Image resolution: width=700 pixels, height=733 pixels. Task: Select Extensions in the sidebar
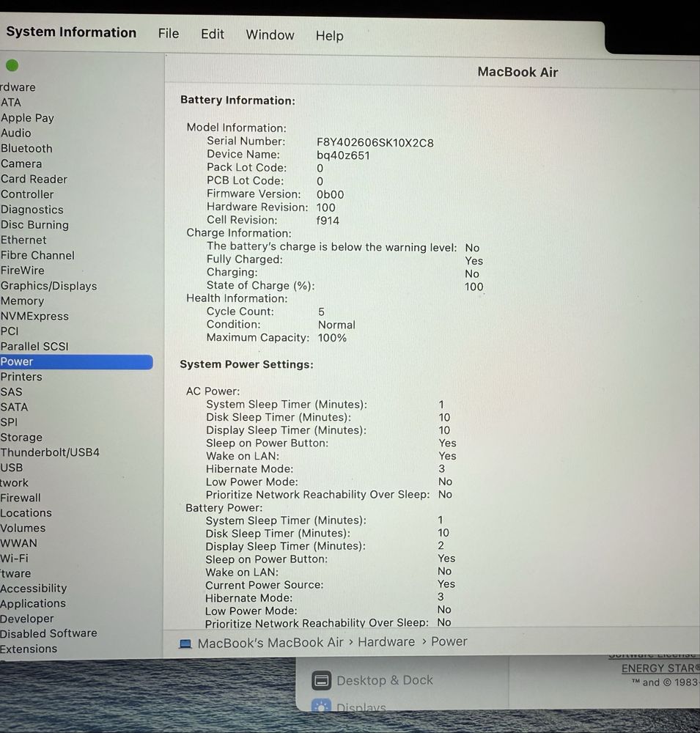(x=29, y=649)
